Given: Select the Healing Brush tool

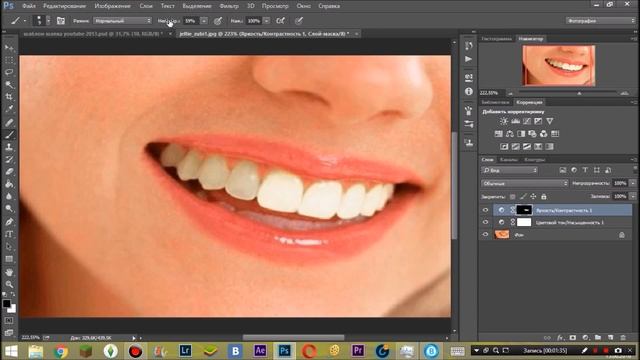Looking at the screenshot, I should 9,122.
